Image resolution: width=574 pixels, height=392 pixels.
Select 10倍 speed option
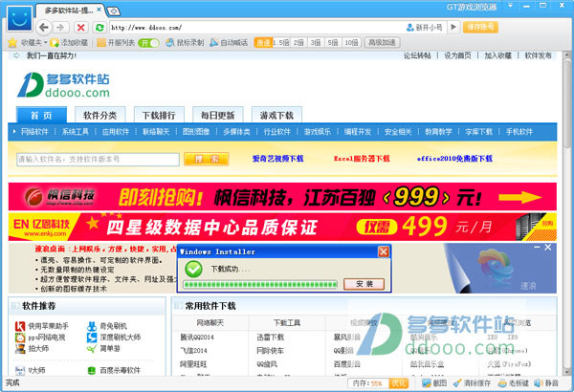tap(351, 43)
